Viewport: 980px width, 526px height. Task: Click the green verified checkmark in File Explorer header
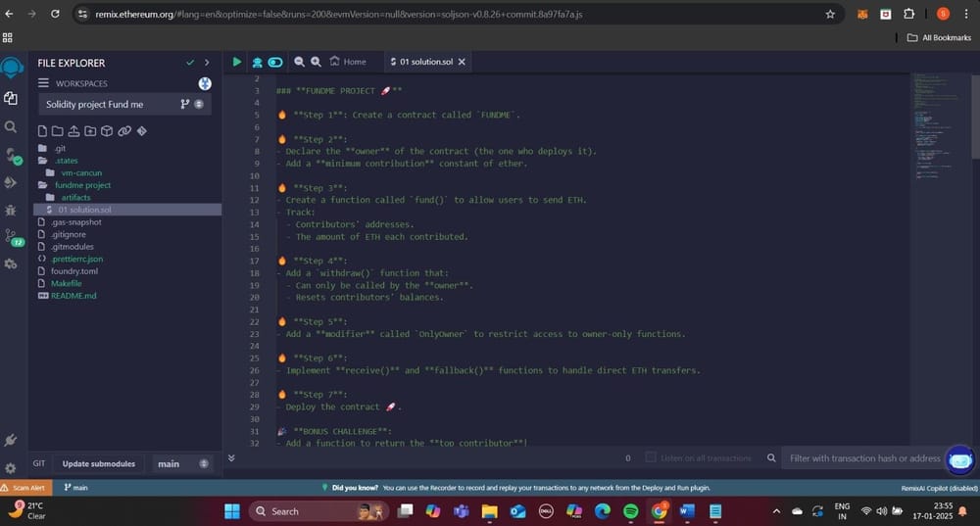click(x=190, y=63)
